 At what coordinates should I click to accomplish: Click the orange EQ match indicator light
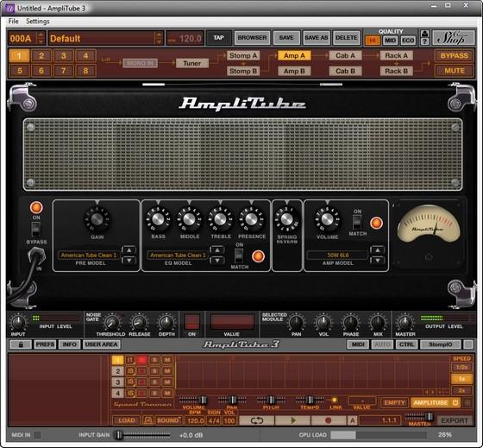258,256
